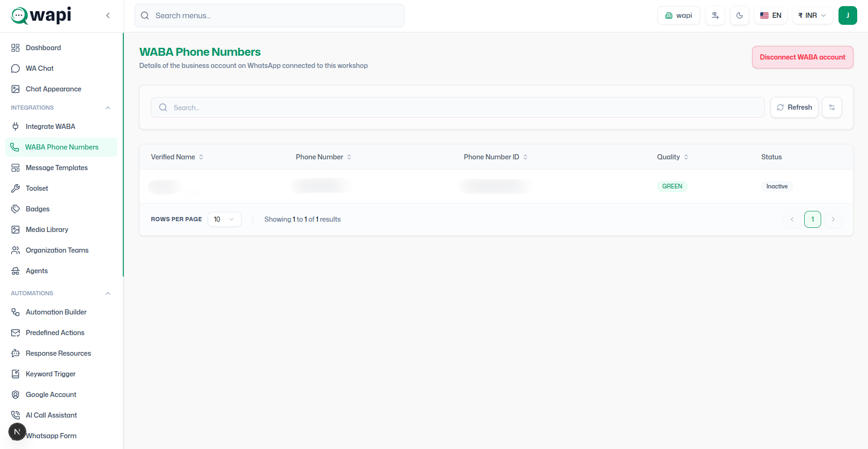Viewport: 868px width, 449px height.
Task: Click the Organization Teams icon
Action: 15,250
